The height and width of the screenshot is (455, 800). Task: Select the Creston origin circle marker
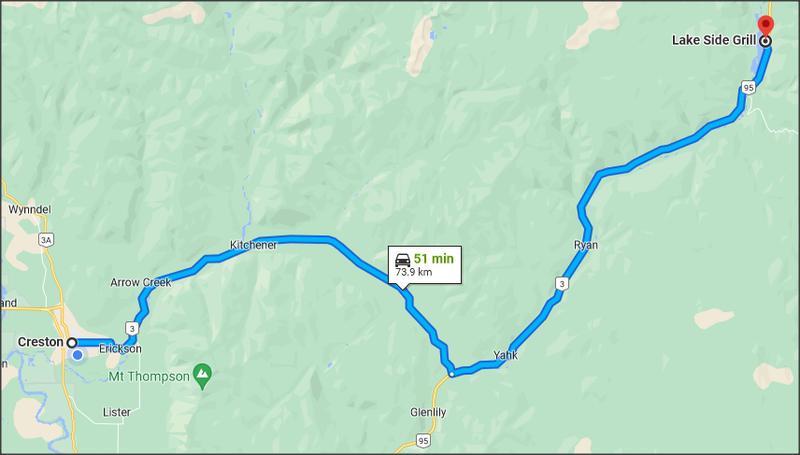tap(72, 342)
